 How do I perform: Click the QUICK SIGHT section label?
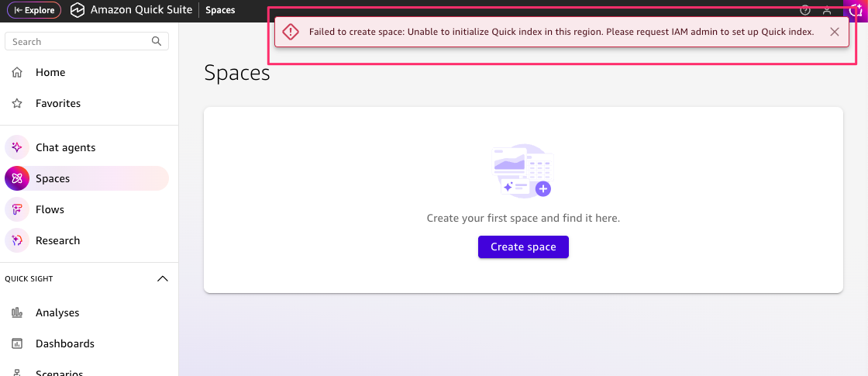[29, 278]
